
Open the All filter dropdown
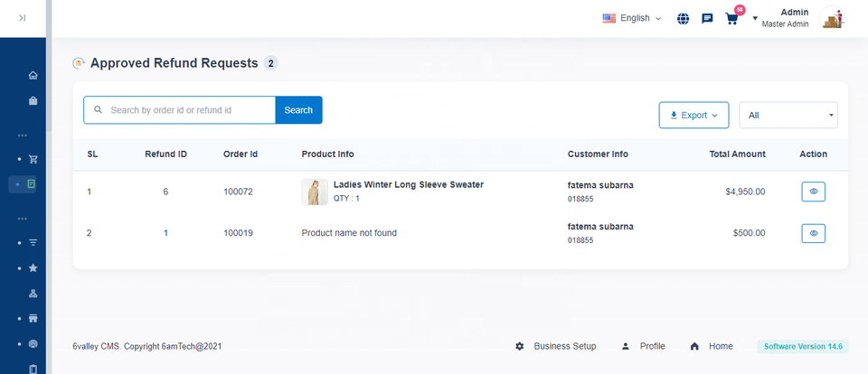(788, 116)
